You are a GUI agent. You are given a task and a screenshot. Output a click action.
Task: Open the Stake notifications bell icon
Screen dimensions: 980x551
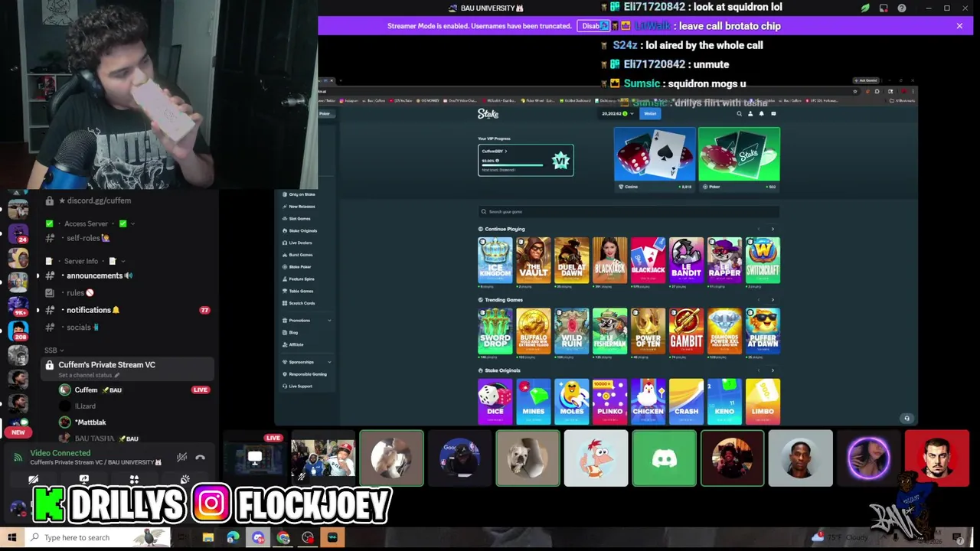point(761,114)
